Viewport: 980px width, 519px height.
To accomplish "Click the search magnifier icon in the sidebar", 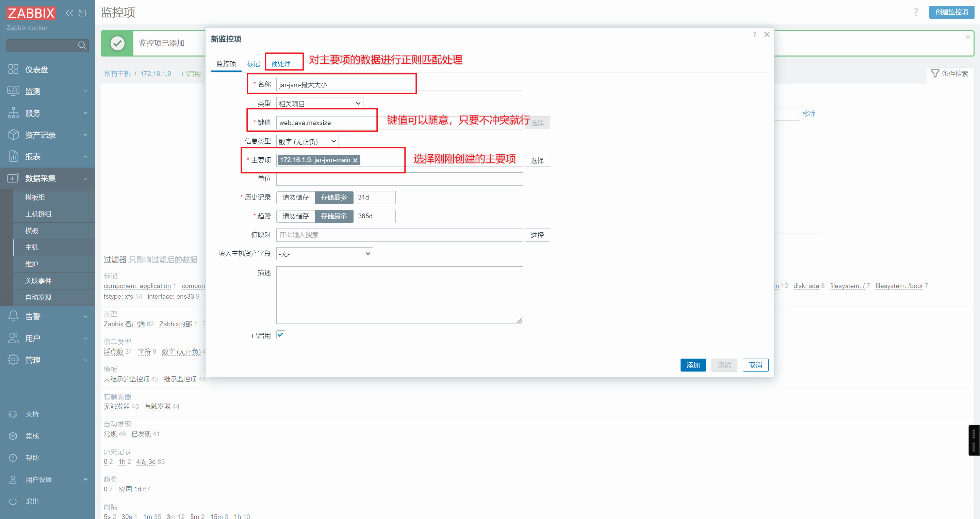I will point(82,46).
